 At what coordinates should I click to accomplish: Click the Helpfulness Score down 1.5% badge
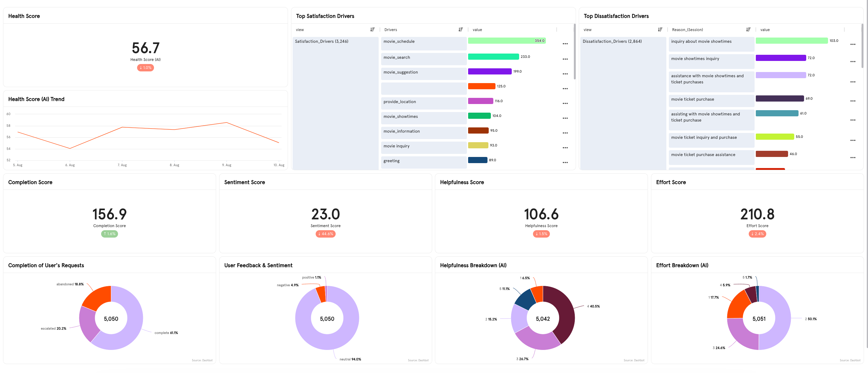pyautogui.click(x=541, y=234)
